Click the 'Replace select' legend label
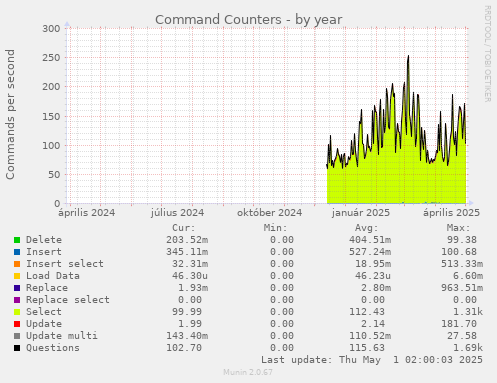This screenshot has width=497, height=383. coord(68,300)
